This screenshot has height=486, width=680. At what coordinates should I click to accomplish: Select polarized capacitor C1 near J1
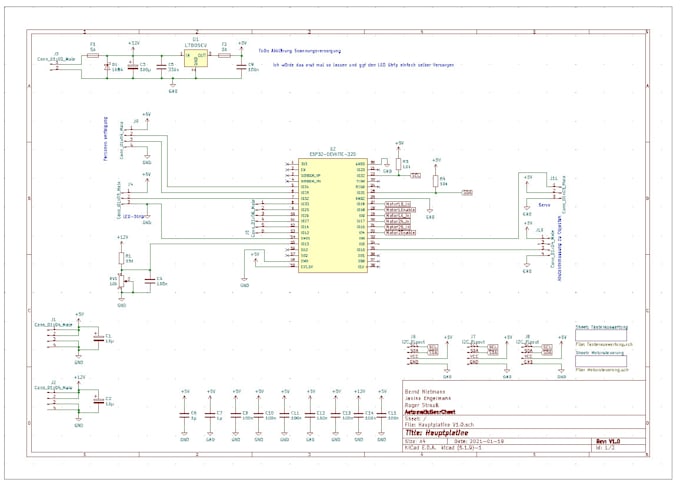coord(99,338)
